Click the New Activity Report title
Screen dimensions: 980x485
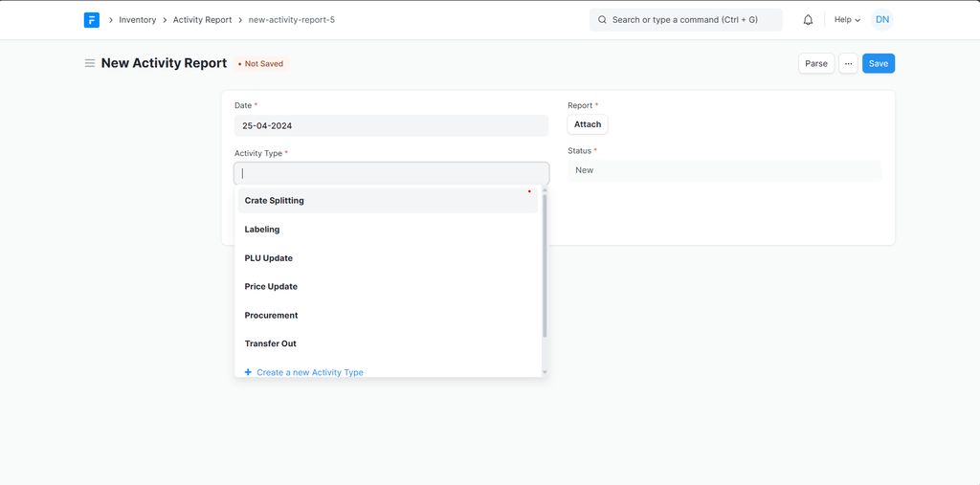164,63
